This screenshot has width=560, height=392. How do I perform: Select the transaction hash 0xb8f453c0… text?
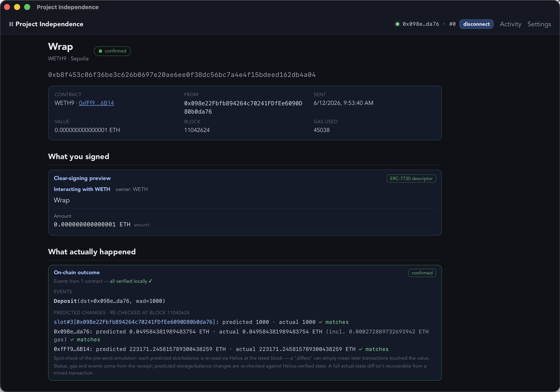point(182,75)
